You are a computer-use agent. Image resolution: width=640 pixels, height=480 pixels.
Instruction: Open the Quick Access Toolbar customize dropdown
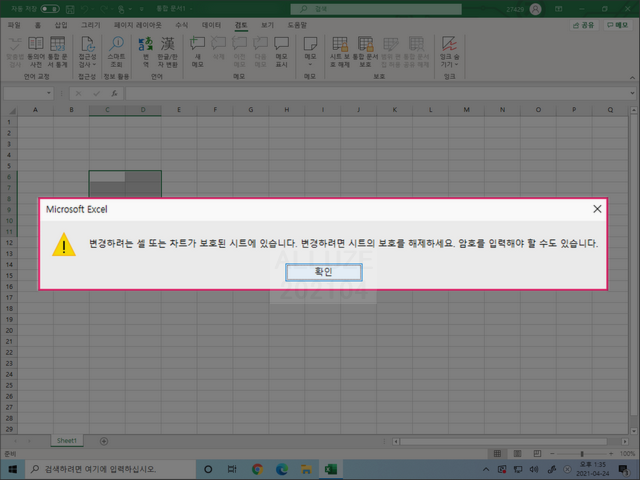click(142, 9)
